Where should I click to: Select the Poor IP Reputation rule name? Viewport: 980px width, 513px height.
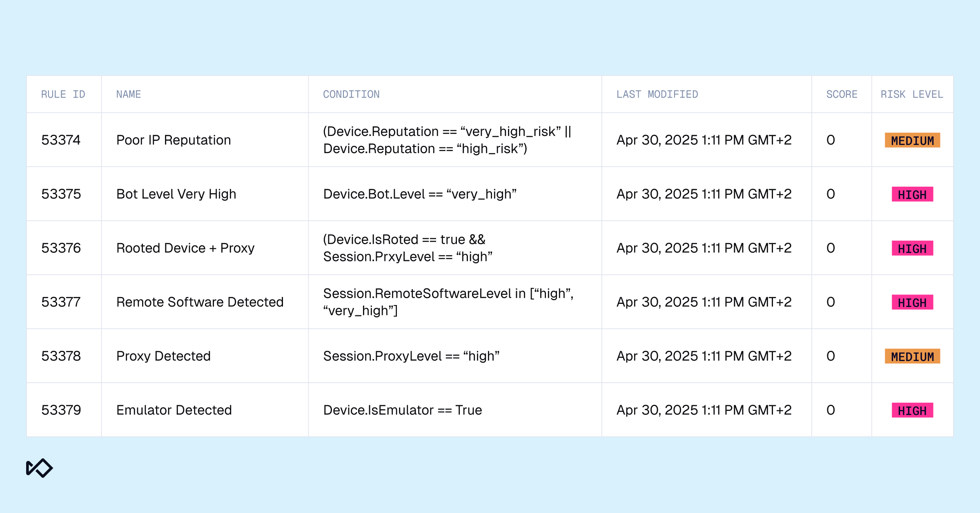click(174, 140)
